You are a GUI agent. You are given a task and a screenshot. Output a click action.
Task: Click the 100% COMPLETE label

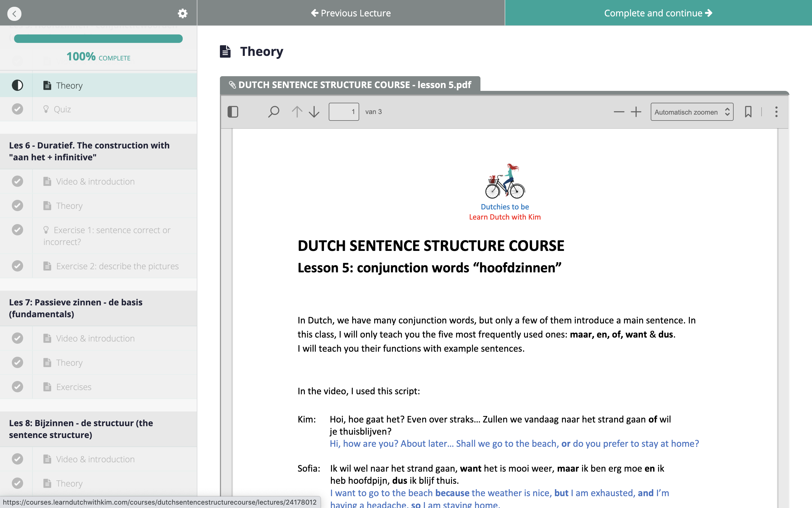point(98,57)
